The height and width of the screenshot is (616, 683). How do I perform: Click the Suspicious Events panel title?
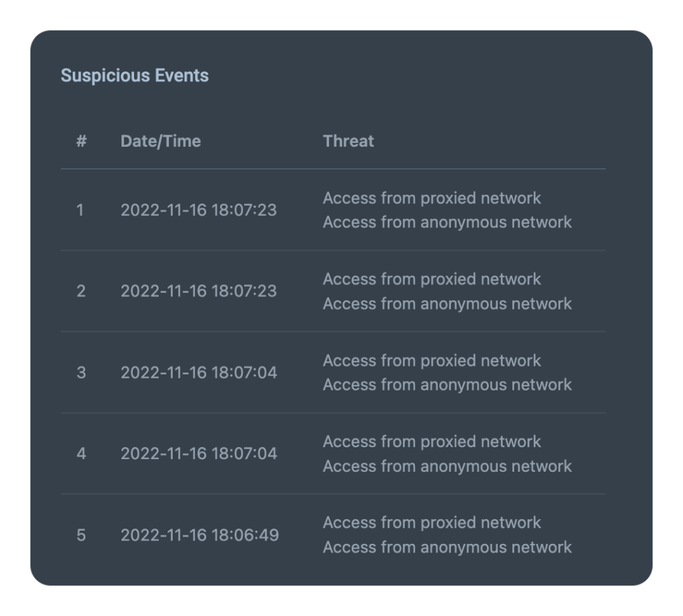[135, 75]
